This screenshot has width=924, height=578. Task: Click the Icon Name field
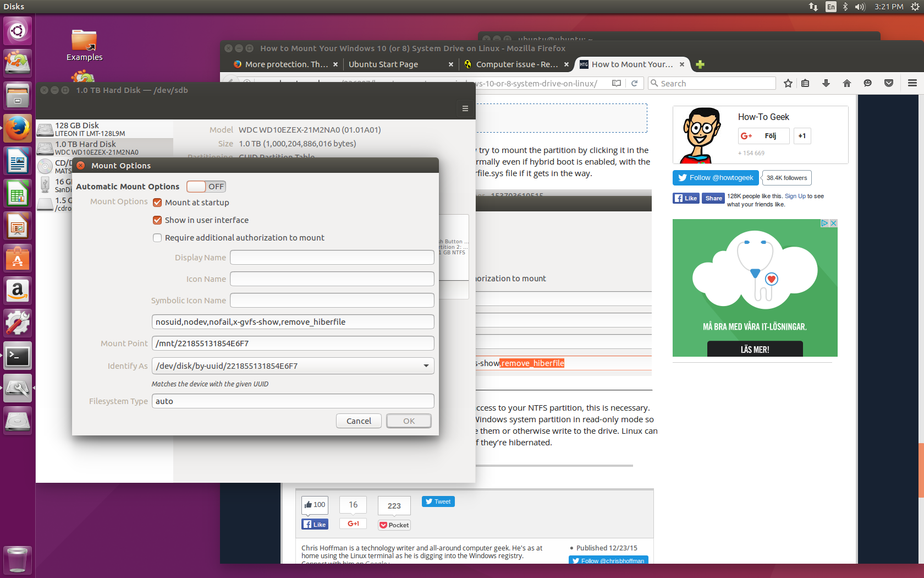coord(332,279)
